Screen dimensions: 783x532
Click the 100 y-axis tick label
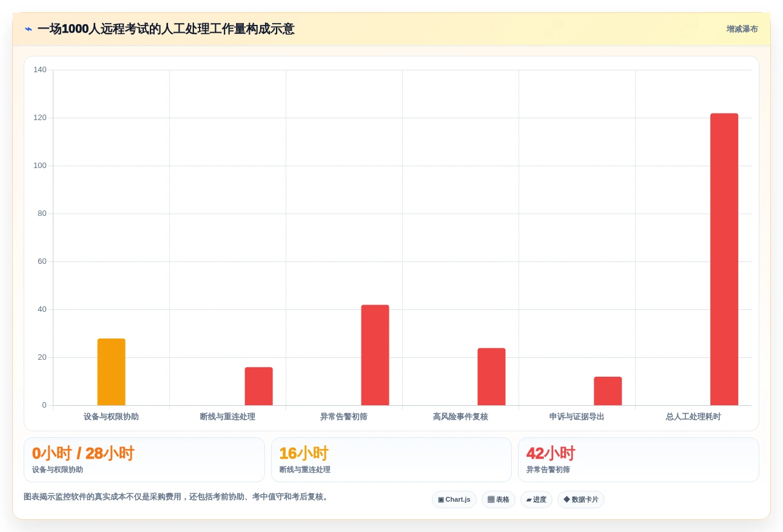point(40,166)
